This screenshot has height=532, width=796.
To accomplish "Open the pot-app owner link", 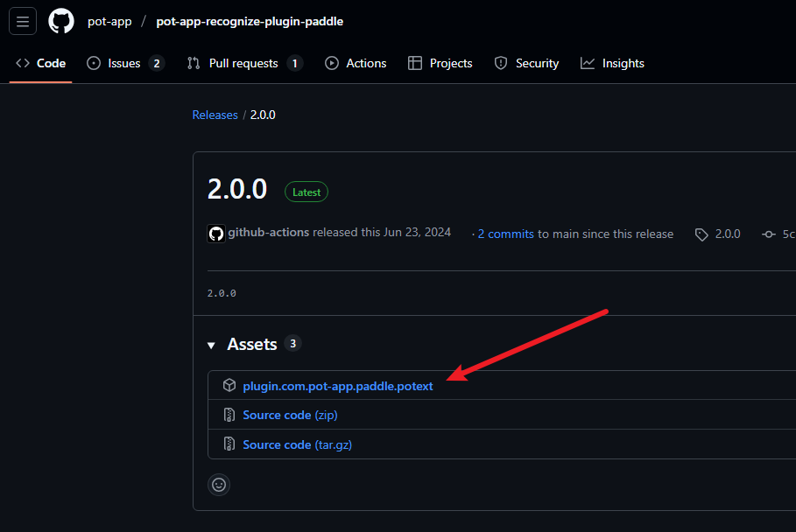I will [109, 21].
